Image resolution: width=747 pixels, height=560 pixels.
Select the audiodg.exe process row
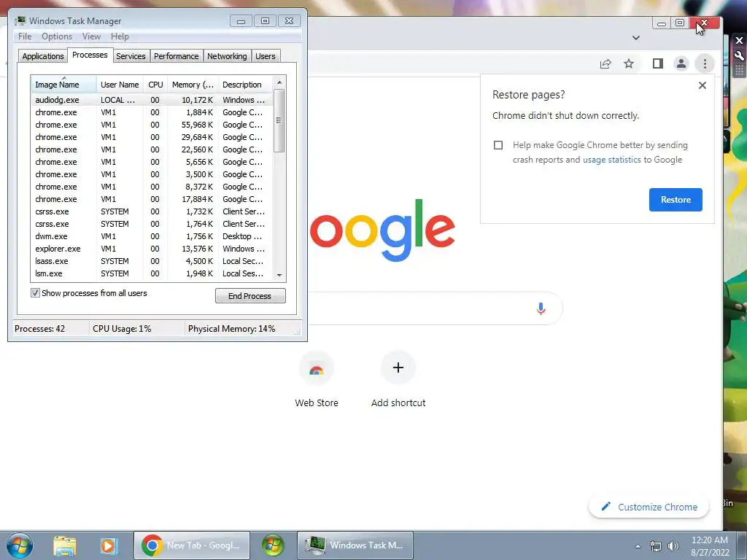coord(152,100)
